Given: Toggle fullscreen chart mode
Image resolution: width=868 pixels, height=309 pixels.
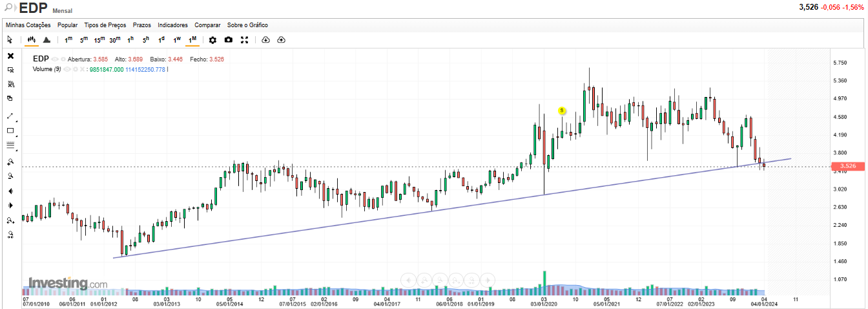Looking at the screenshot, I should click(x=244, y=40).
